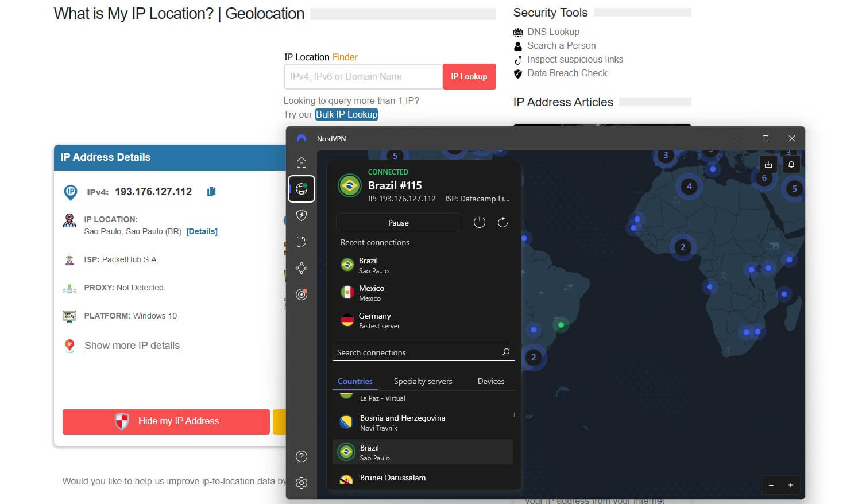Image resolution: width=862 pixels, height=504 pixels.
Task: Open NordVPN settings gear icon
Action: [x=301, y=483]
